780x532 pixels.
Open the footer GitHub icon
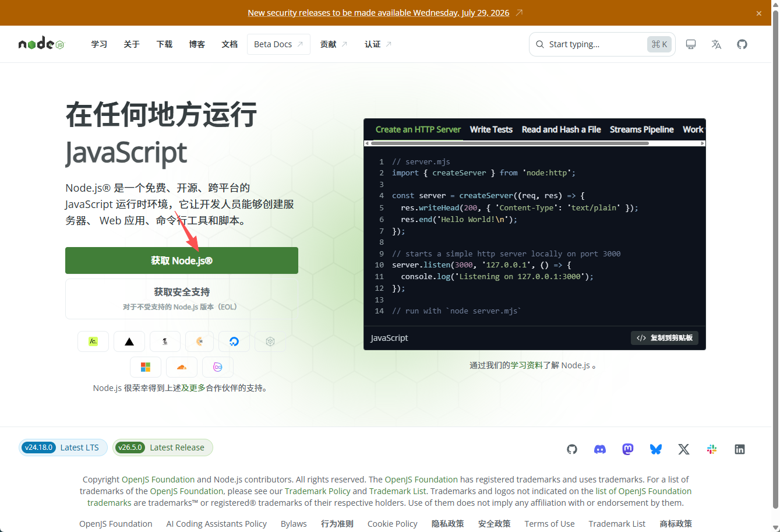coord(572,449)
